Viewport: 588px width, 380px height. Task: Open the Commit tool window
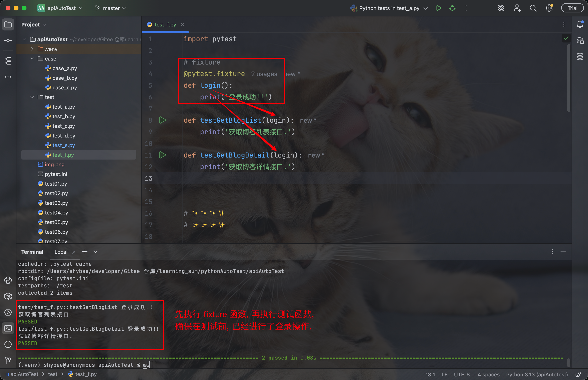click(x=8, y=40)
